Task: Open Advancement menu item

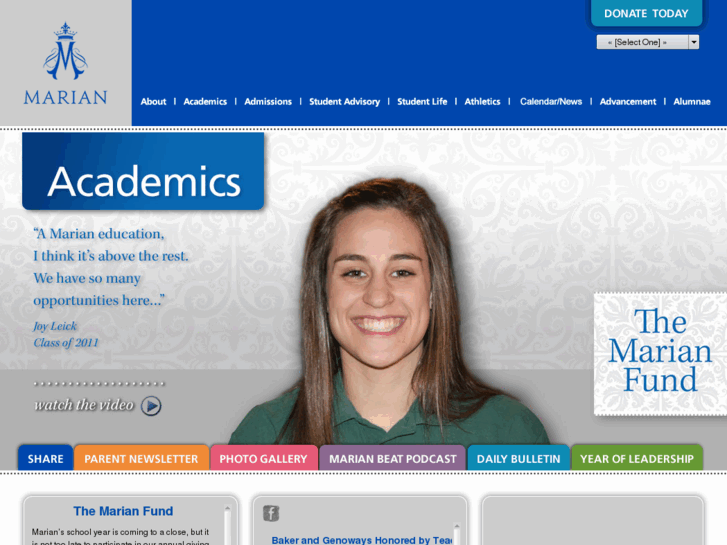Action: point(628,102)
